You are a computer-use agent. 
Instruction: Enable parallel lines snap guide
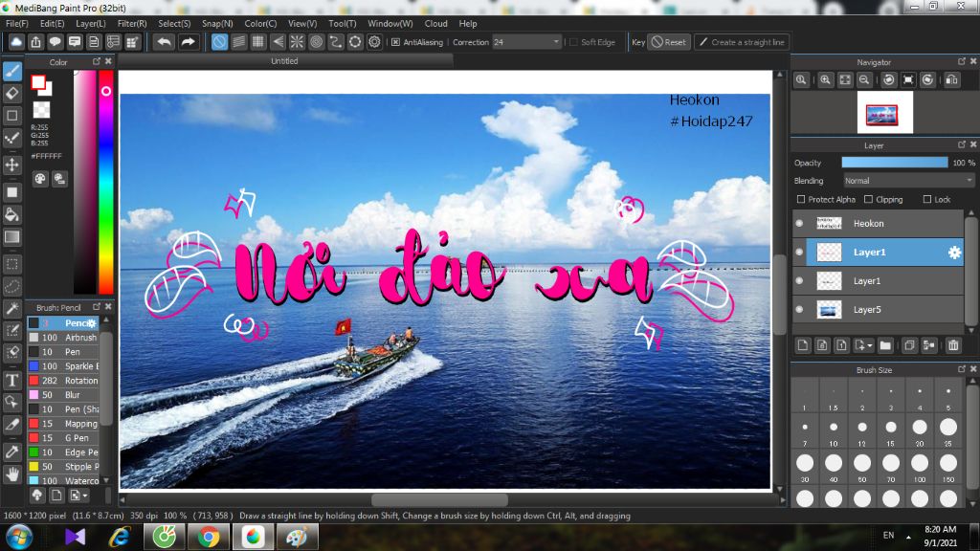pyautogui.click(x=238, y=42)
